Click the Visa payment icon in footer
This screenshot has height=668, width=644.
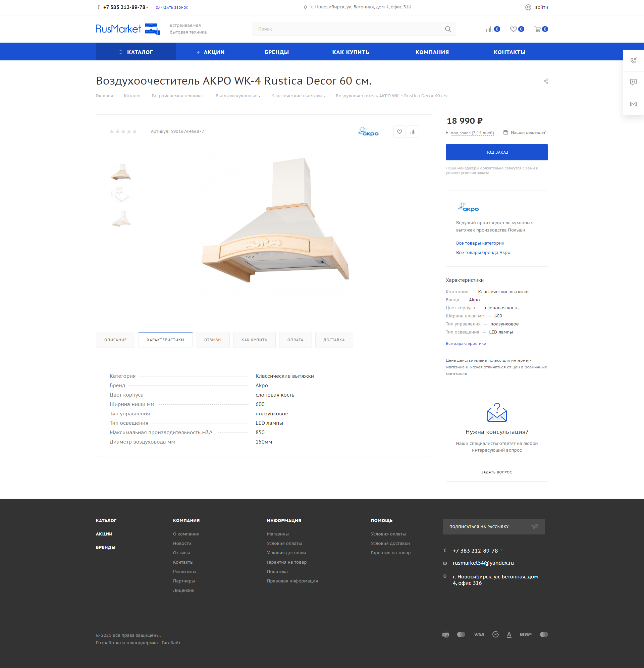(479, 634)
